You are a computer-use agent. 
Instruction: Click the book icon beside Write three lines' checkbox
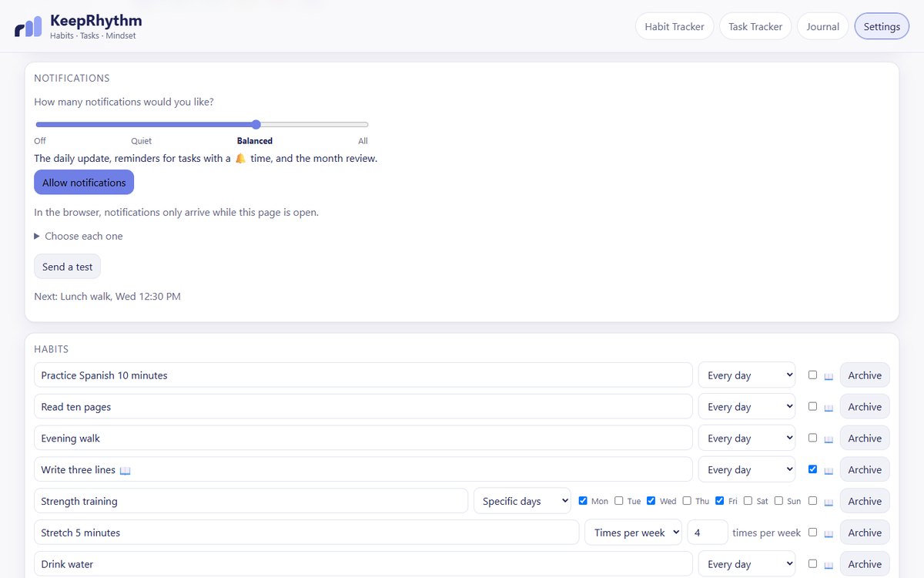[829, 471]
